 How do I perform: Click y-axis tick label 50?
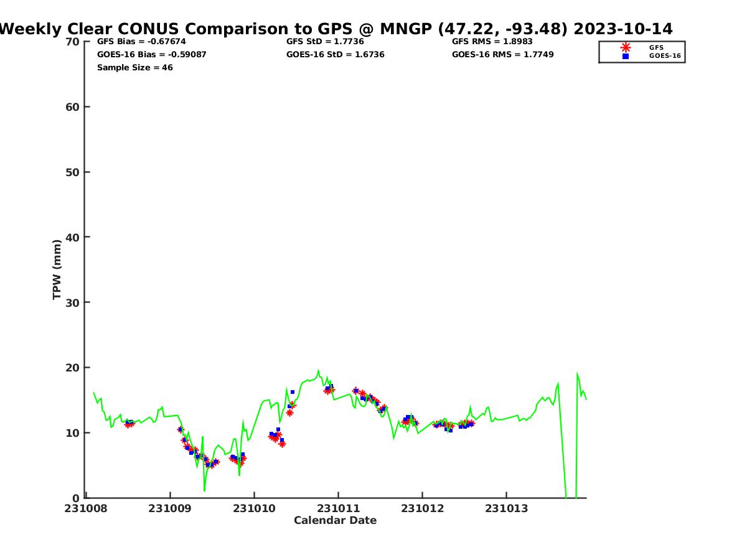tap(73, 172)
